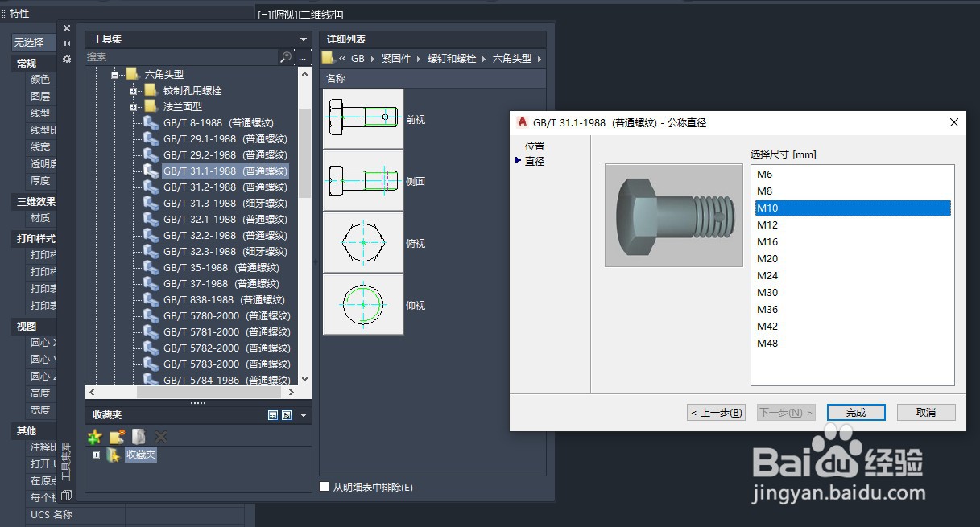Click the favorites star folder icon
The width and height of the screenshot is (980, 527).
114,455
